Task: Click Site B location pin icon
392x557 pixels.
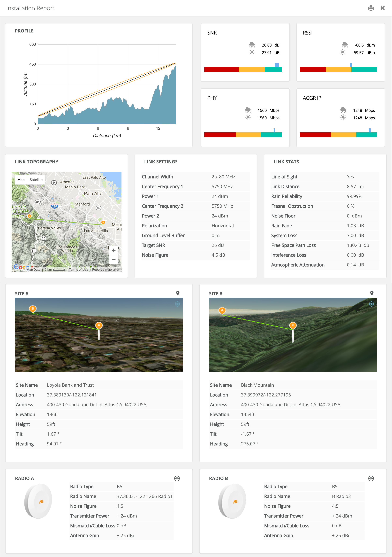Action: (372, 293)
